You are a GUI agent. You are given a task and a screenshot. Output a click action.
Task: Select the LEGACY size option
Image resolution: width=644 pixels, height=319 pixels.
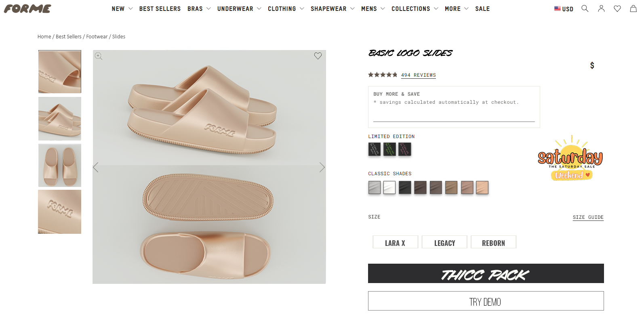[444, 242]
